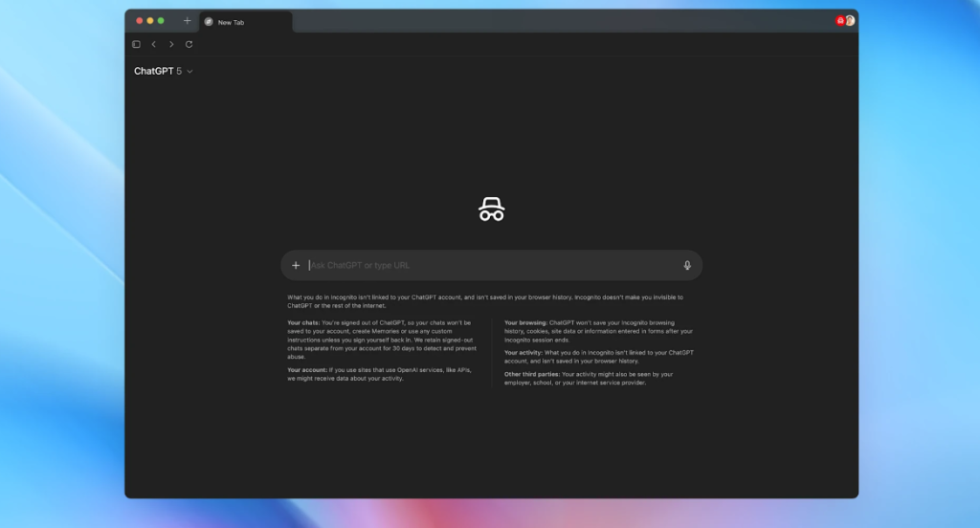980x528 pixels.
Task: Reload the current page
Action: point(189,44)
